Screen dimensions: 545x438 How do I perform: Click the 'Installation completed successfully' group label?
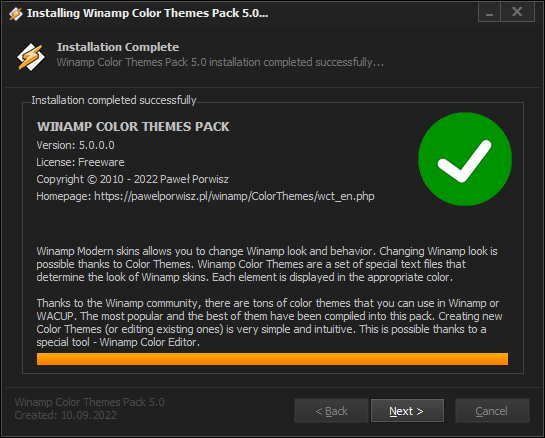[114, 100]
